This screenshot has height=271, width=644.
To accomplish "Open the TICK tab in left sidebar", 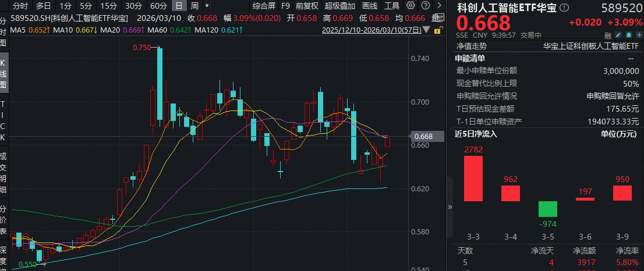I will click(3, 120).
